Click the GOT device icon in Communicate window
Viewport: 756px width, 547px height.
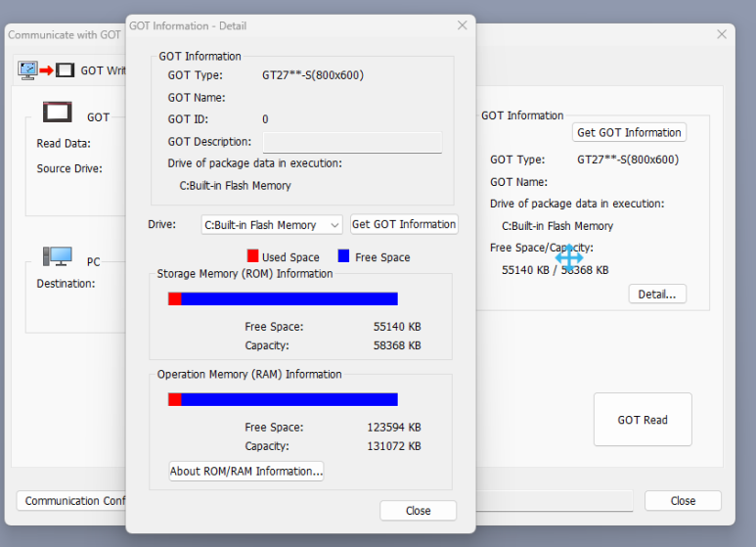pos(58,113)
